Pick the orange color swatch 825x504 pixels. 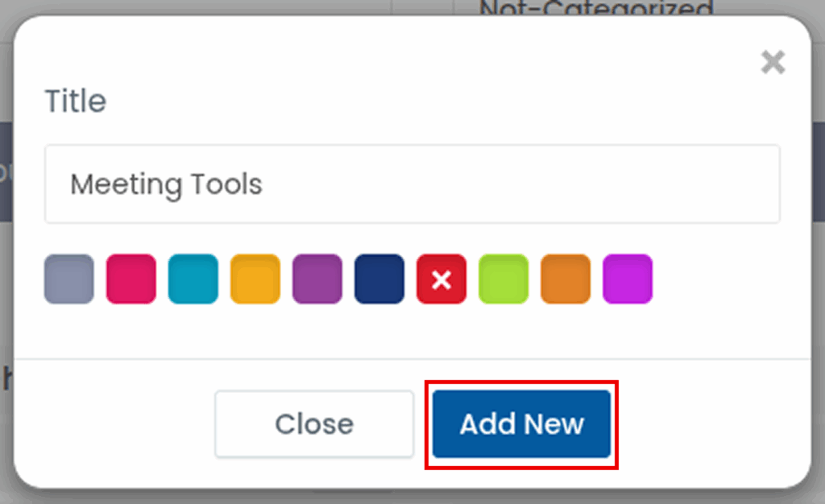[566, 279]
